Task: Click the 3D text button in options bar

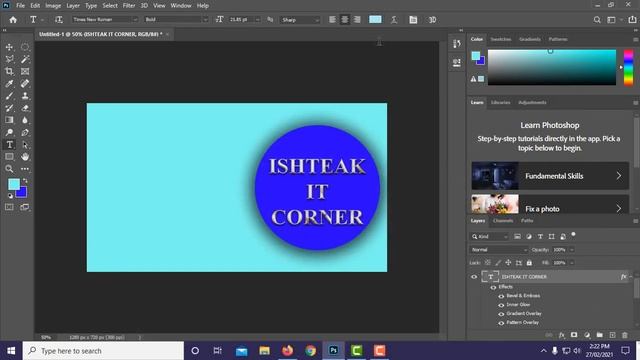Action: 432,20
